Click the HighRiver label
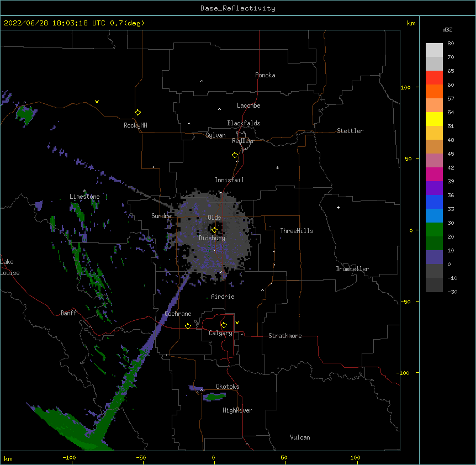 click(x=237, y=410)
